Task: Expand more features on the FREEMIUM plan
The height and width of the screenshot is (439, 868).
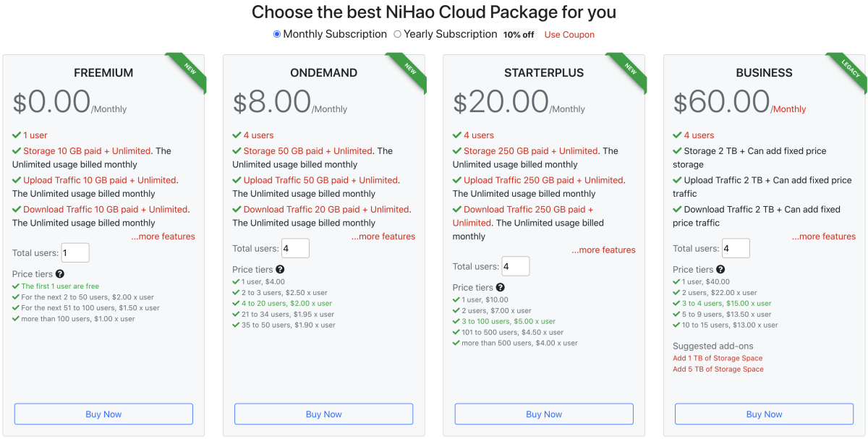Action: pos(163,236)
